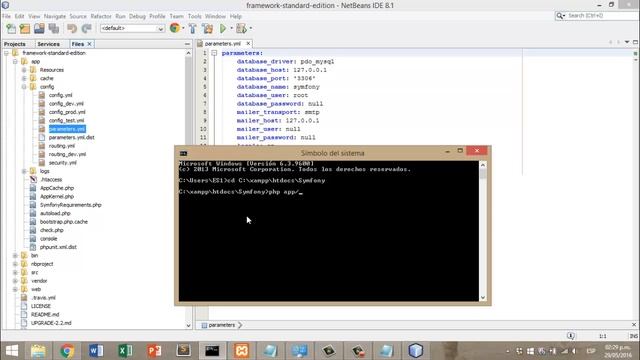
Task: Switch to the Services tab
Action: (48, 44)
